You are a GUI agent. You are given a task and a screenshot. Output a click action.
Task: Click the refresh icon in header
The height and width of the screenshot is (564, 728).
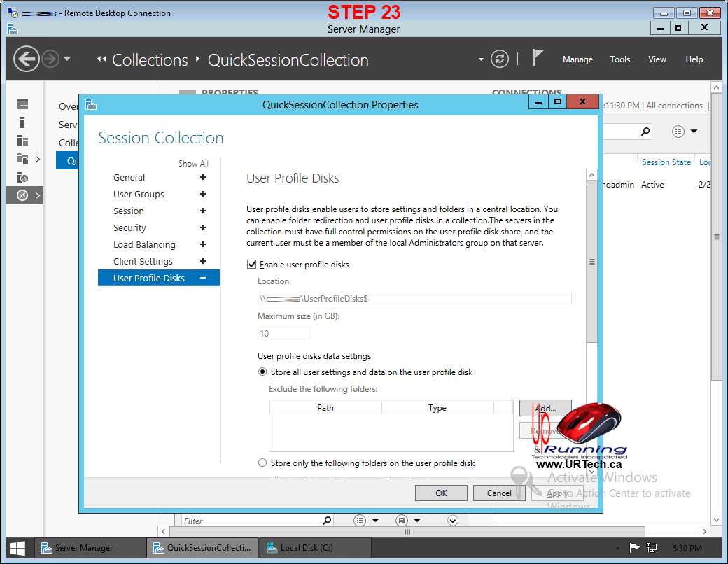point(499,59)
